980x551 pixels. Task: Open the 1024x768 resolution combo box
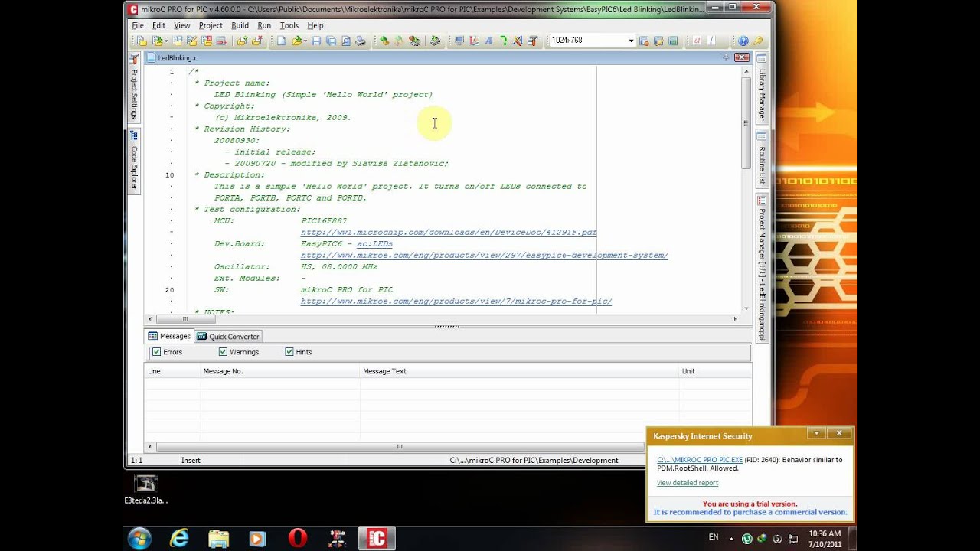coord(593,41)
